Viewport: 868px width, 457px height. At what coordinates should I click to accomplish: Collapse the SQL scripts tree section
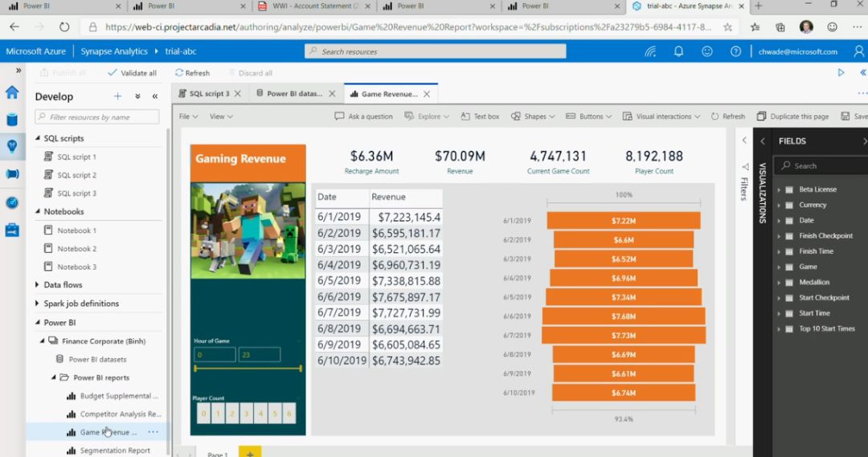point(38,138)
